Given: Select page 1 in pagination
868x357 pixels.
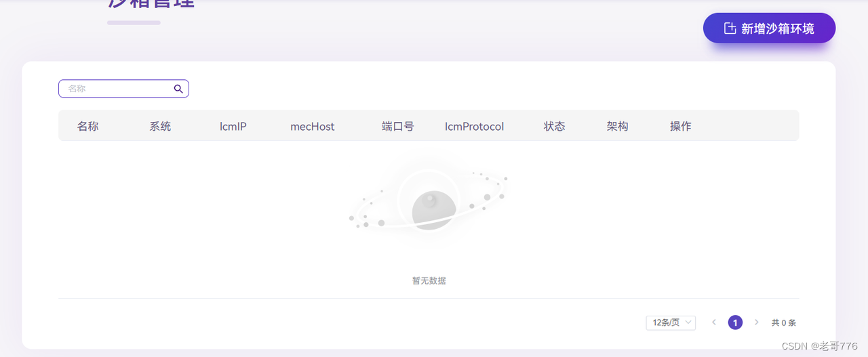Looking at the screenshot, I should coord(735,322).
